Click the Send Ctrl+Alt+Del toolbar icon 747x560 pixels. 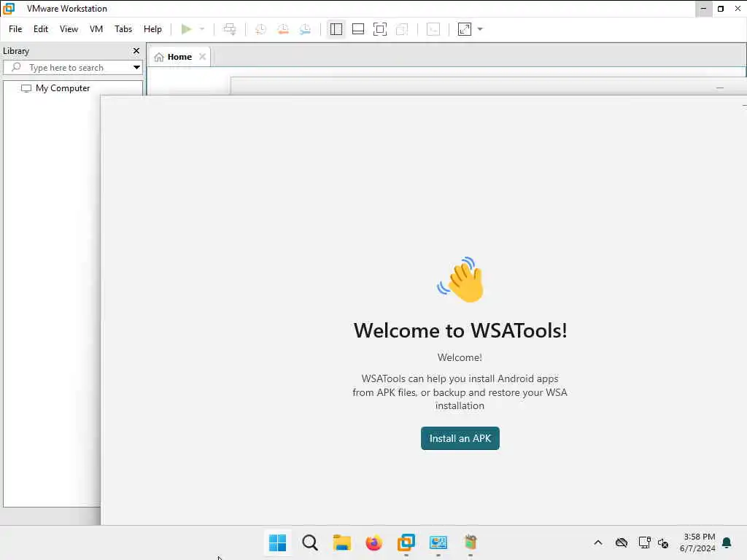(230, 29)
